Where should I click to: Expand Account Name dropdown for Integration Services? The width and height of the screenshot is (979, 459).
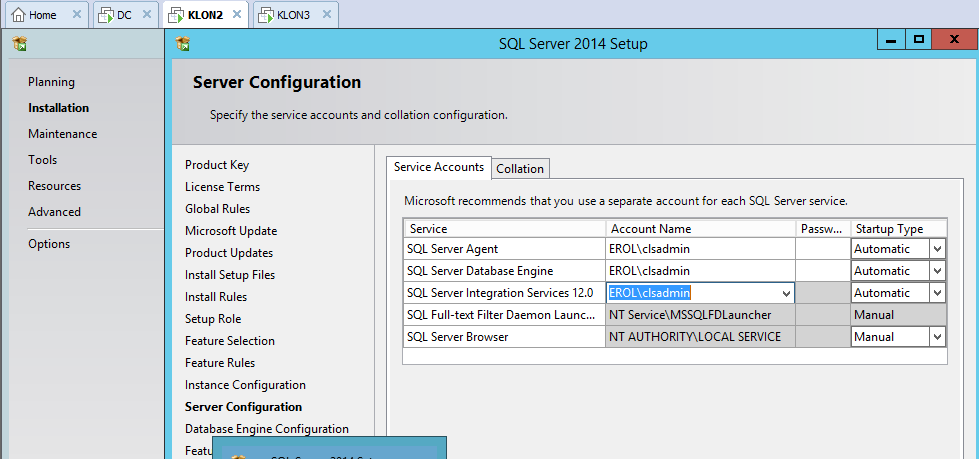786,293
